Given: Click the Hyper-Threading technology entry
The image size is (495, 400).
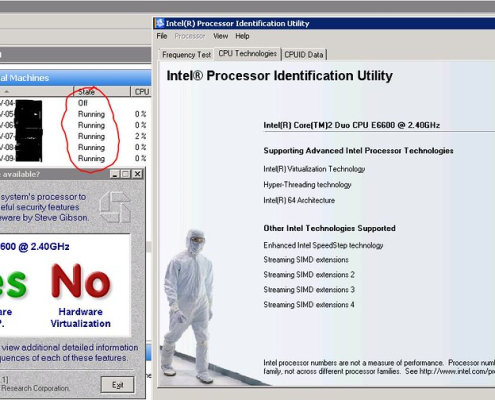Looking at the screenshot, I should [x=307, y=185].
